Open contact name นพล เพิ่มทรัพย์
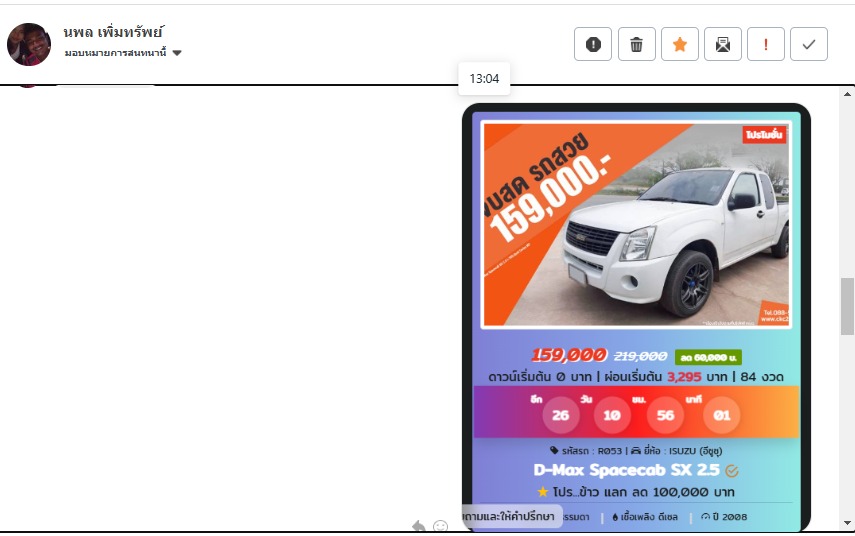855x536 pixels. [x=113, y=32]
